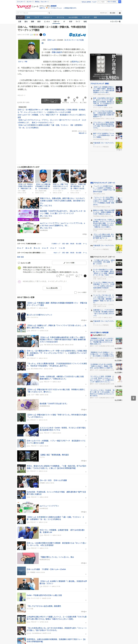Click the コメントを書く button

[x=69, y=263]
